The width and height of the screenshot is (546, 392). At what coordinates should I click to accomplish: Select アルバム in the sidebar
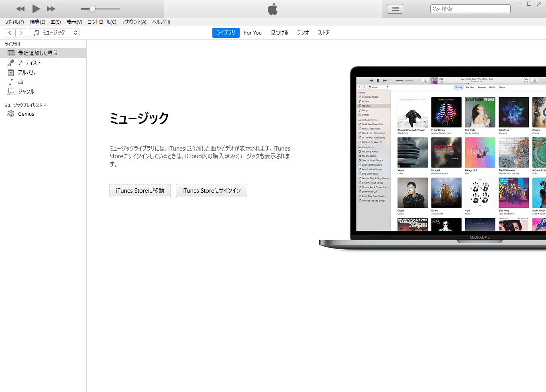pyautogui.click(x=43, y=72)
